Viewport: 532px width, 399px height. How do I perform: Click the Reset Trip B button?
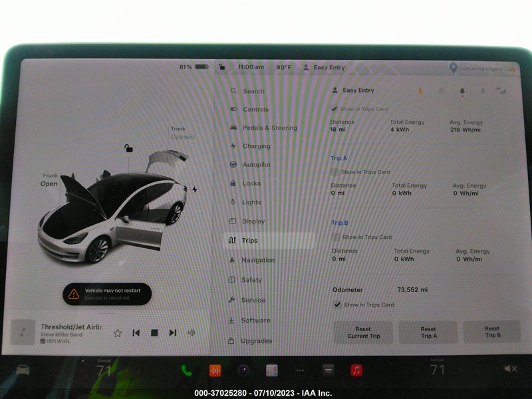pyautogui.click(x=492, y=332)
